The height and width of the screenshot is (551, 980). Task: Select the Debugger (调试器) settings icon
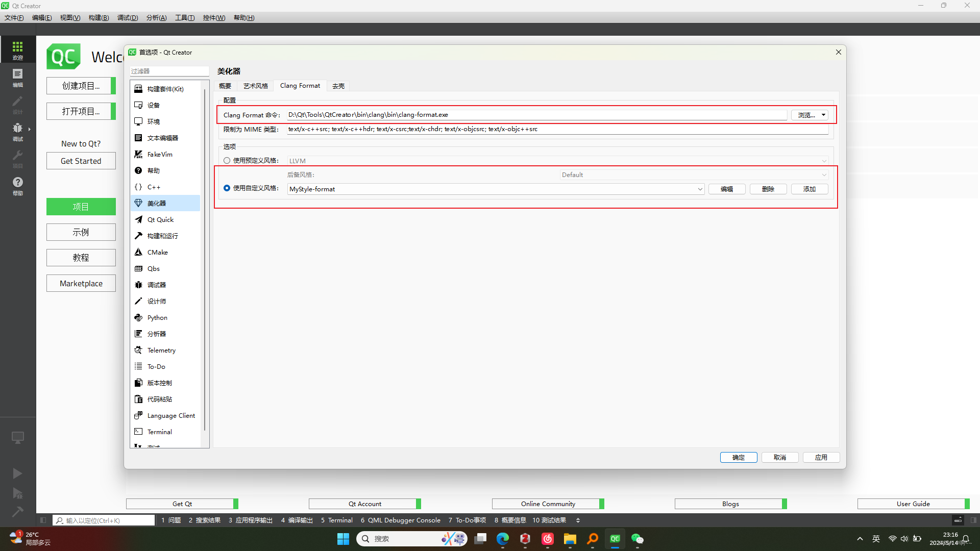138,285
